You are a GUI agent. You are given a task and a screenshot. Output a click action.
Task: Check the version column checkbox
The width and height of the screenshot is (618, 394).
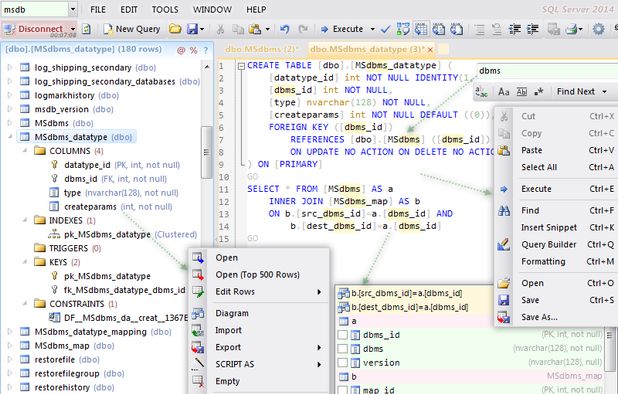point(343,362)
